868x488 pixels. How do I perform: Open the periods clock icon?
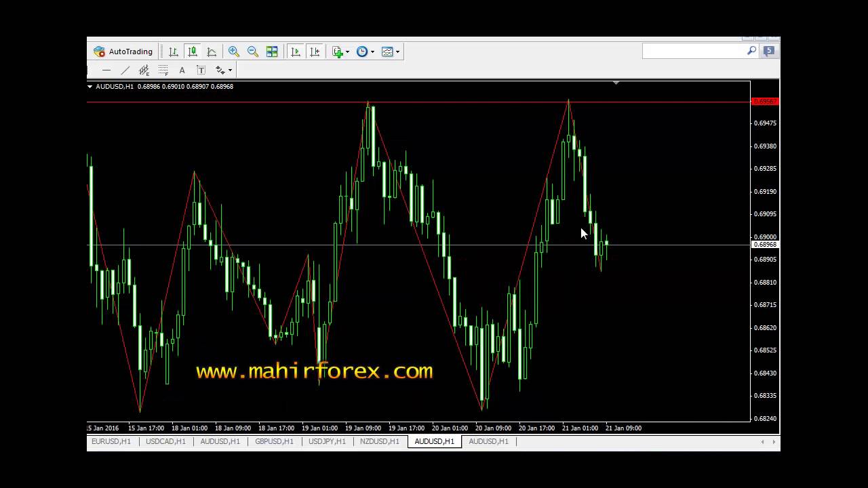[x=362, y=52]
